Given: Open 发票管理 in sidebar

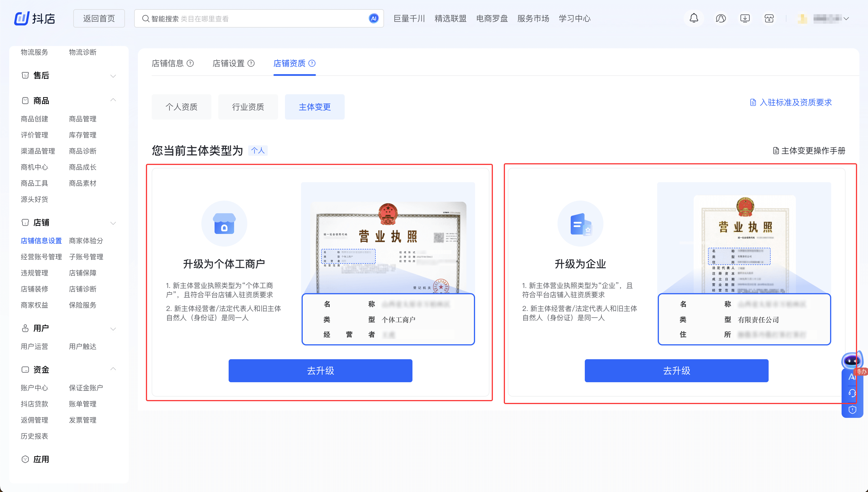Looking at the screenshot, I should [x=83, y=420].
